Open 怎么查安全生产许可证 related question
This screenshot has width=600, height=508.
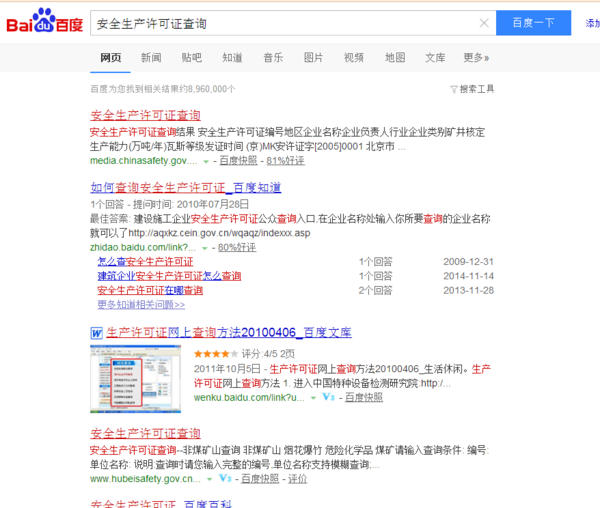click(145, 262)
